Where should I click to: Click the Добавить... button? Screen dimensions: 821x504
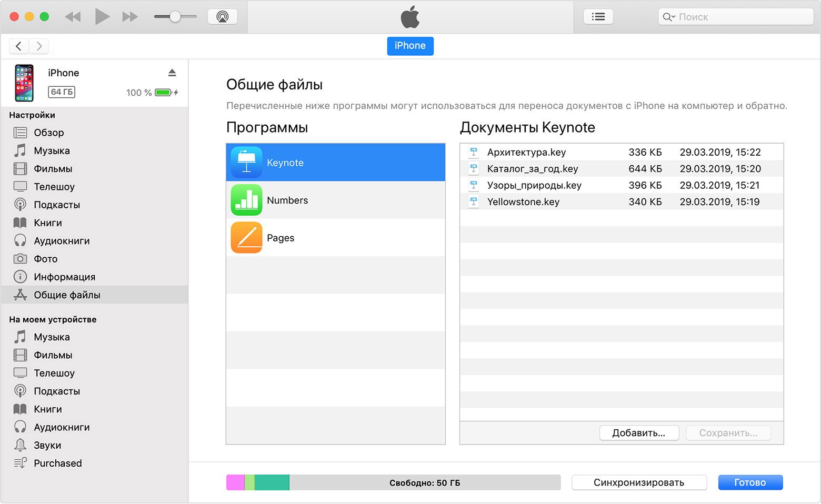[x=638, y=433]
